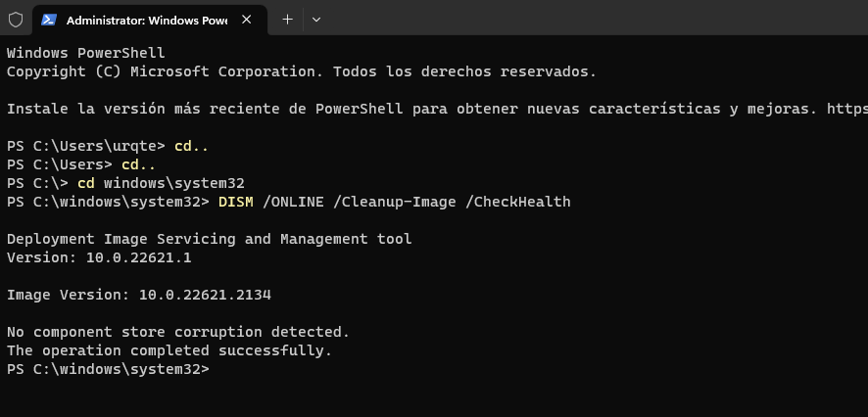Click the 'cd..' command after C:\Users prompt

138,164
